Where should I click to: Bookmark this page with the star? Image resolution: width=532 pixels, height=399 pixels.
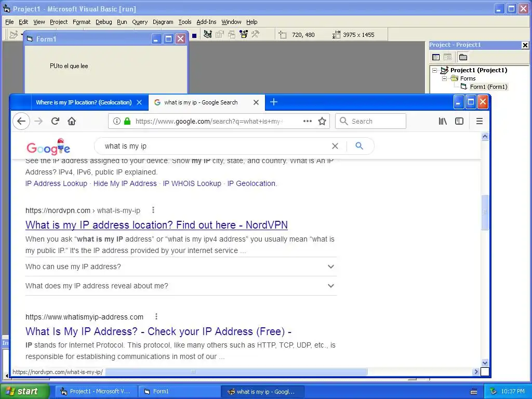click(x=322, y=121)
